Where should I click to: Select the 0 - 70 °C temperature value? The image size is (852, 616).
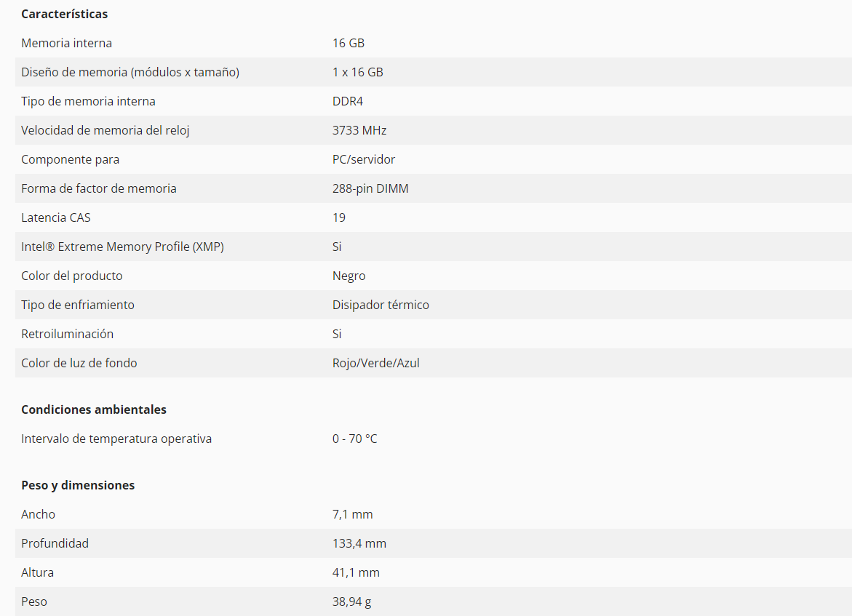point(354,439)
